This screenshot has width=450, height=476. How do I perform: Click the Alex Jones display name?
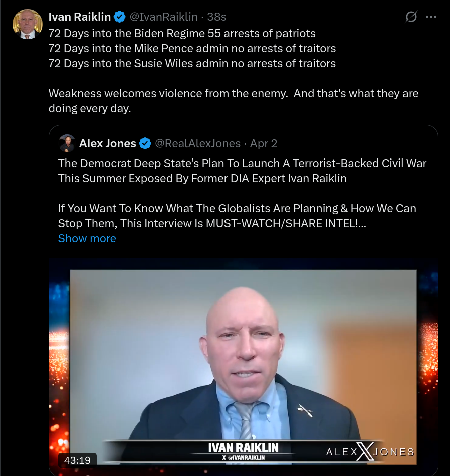tap(107, 143)
